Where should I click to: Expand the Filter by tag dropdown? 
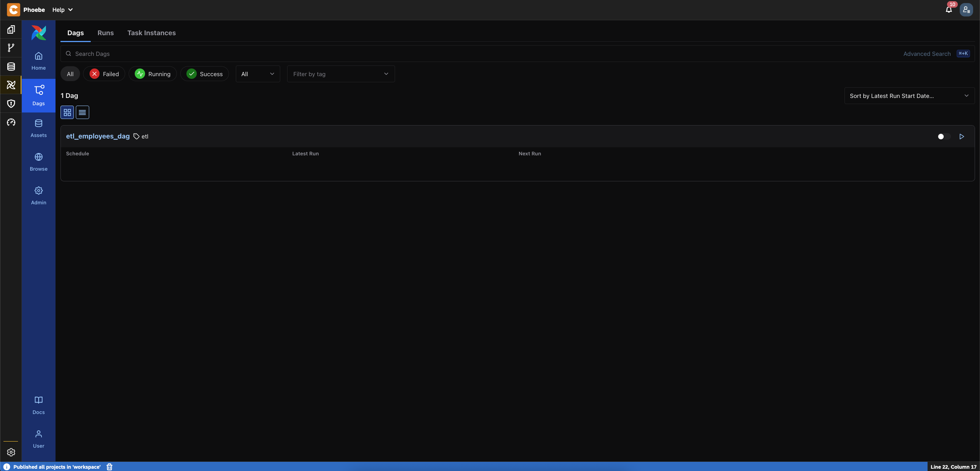[341, 74]
